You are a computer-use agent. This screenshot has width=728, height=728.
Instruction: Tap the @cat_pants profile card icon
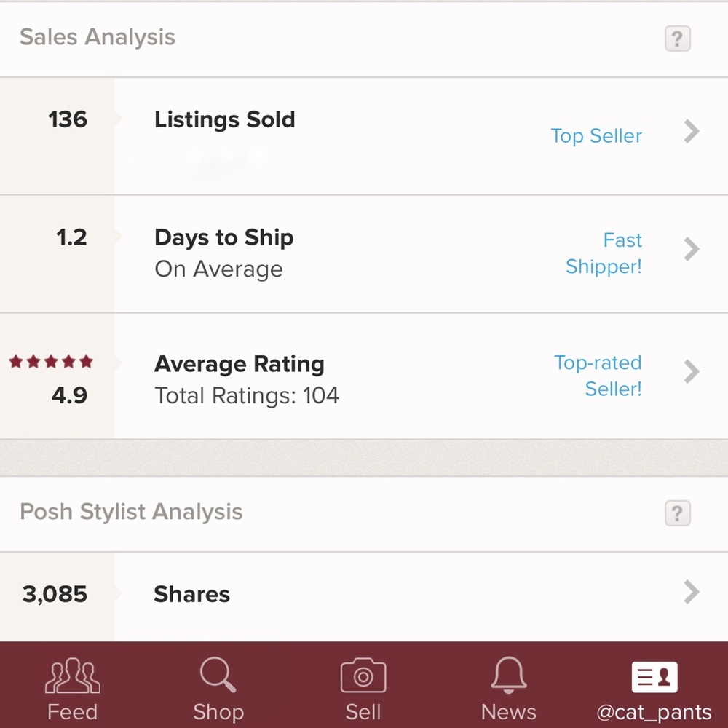coord(654,677)
